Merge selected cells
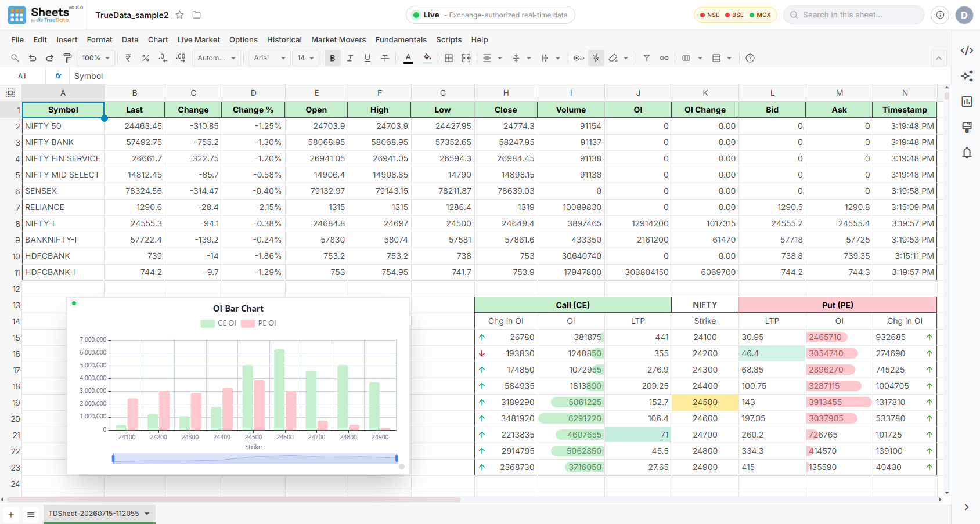Image resolution: width=980 pixels, height=524 pixels. click(466, 58)
